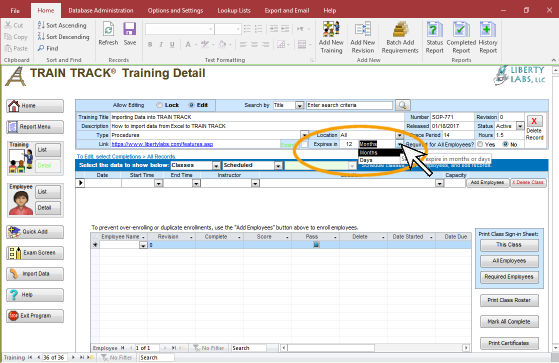Go to Home in sidebar
The image size is (559, 363).
pyautogui.click(x=35, y=106)
